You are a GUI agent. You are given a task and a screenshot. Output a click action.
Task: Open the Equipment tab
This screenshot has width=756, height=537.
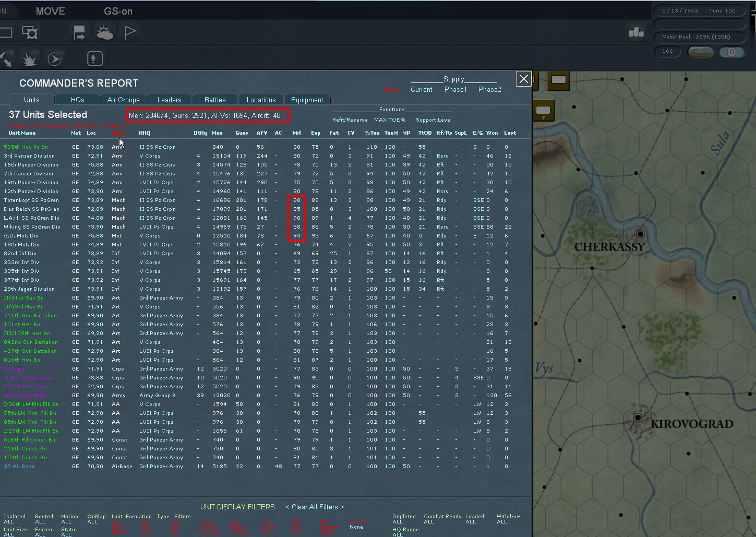(307, 100)
